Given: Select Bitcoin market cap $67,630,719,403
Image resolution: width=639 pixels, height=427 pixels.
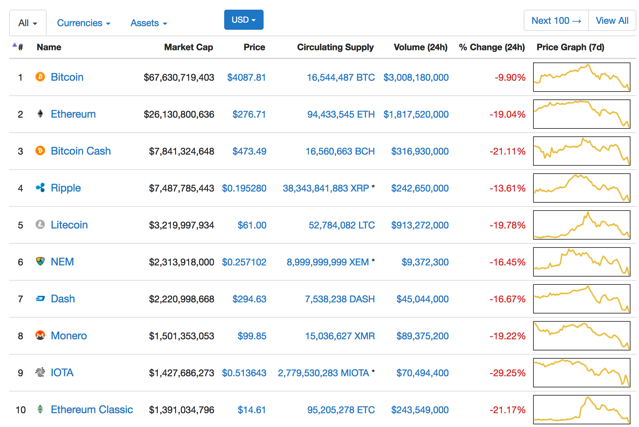Looking at the screenshot, I should click(179, 77).
